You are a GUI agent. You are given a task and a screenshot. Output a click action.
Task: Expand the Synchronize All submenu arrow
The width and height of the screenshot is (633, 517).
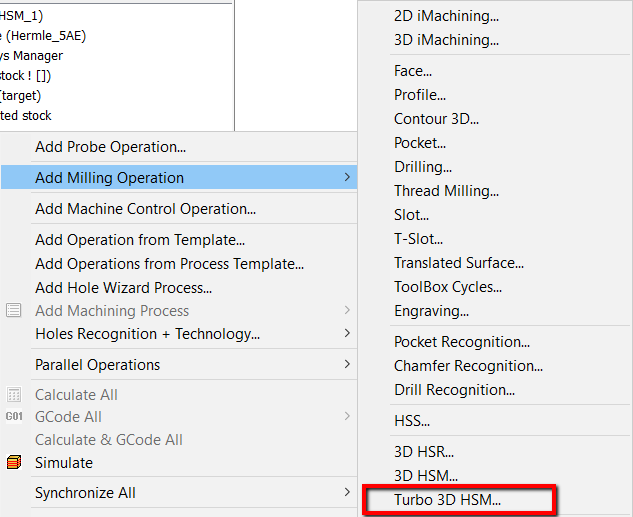pyautogui.click(x=347, y=492)
